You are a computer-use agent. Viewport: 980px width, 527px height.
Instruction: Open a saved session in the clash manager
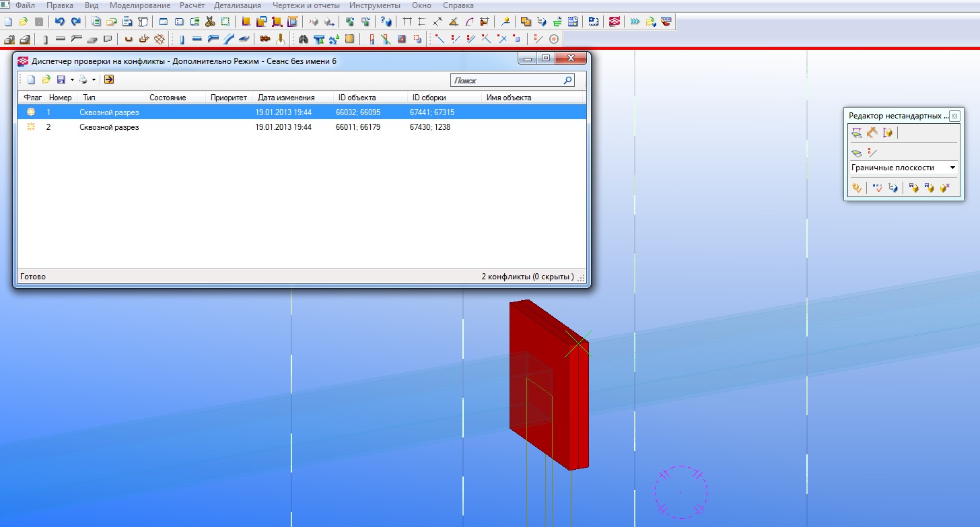pyautogui.click(x=46, y=80)
